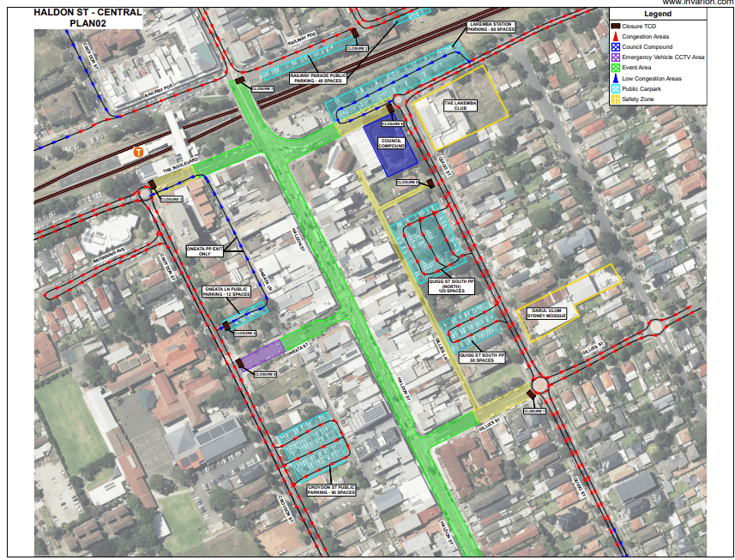Click the Railway Parade Public Parking label
This screenshot has height=560, width=735.
click(x=319, y=77)
